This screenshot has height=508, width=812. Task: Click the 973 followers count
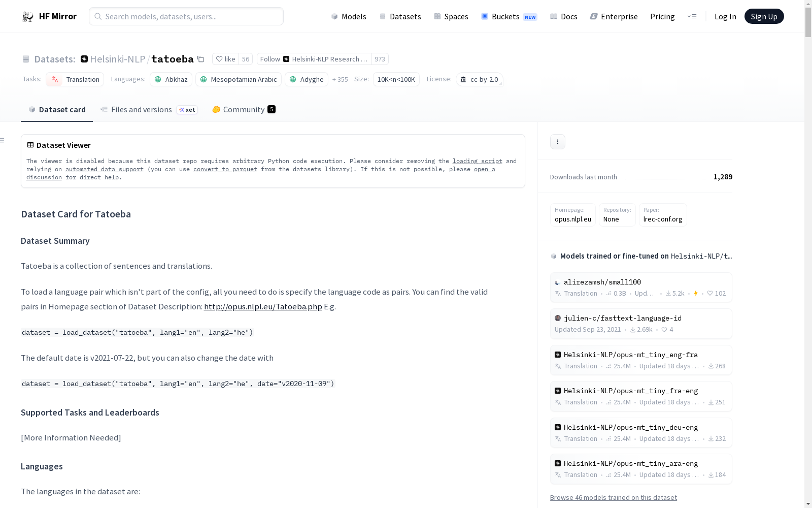(380, 59)
